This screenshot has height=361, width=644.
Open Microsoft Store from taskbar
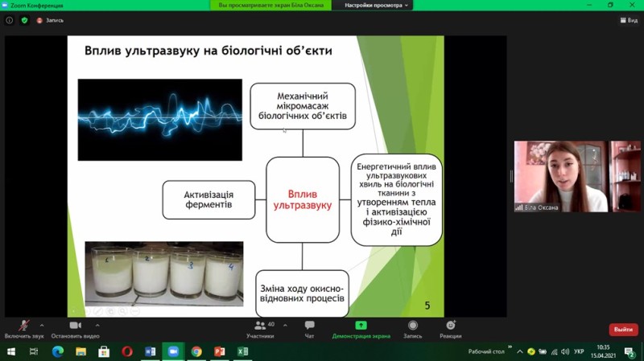104,351
